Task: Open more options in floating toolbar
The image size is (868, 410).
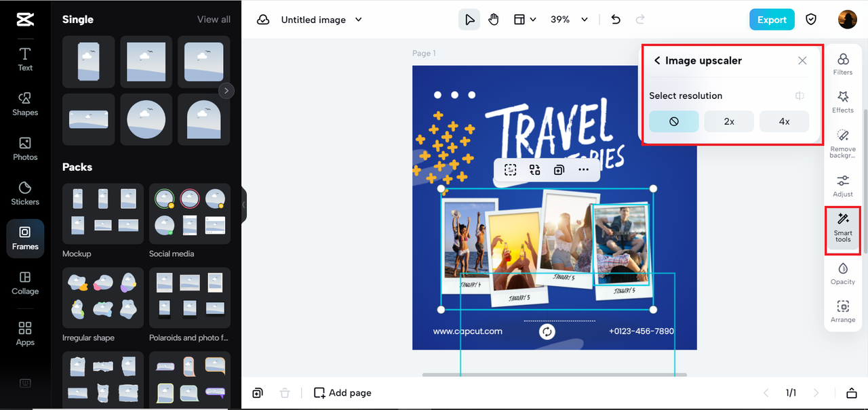Action: click(x=583, y=170)
